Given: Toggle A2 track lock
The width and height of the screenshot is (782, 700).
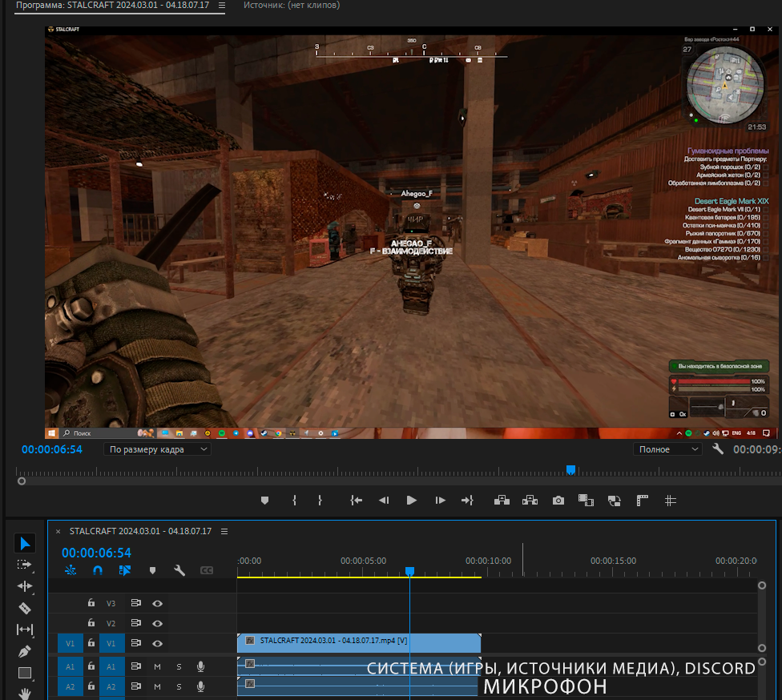Looking at the screenshot, I should tap(91, 686).
